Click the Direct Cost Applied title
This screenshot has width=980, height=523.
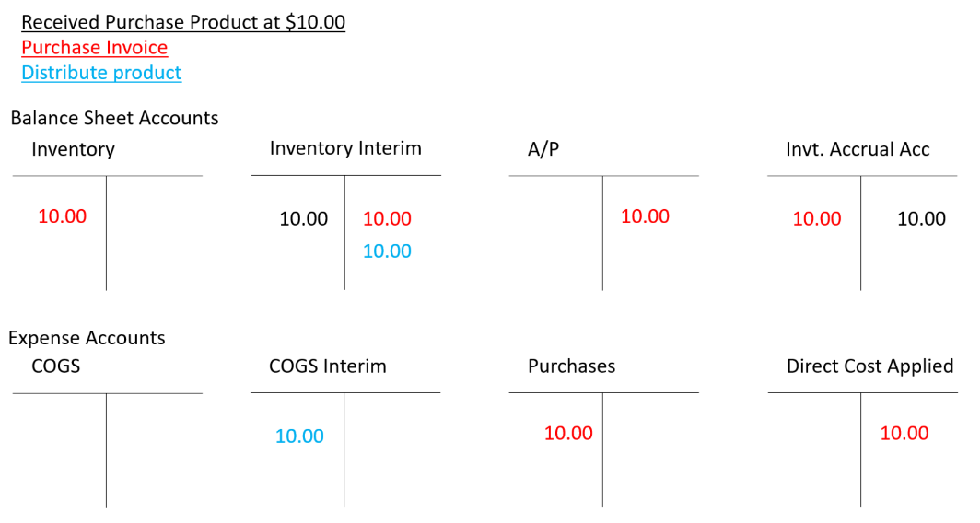pyautogui.click(x=869, y=366)
